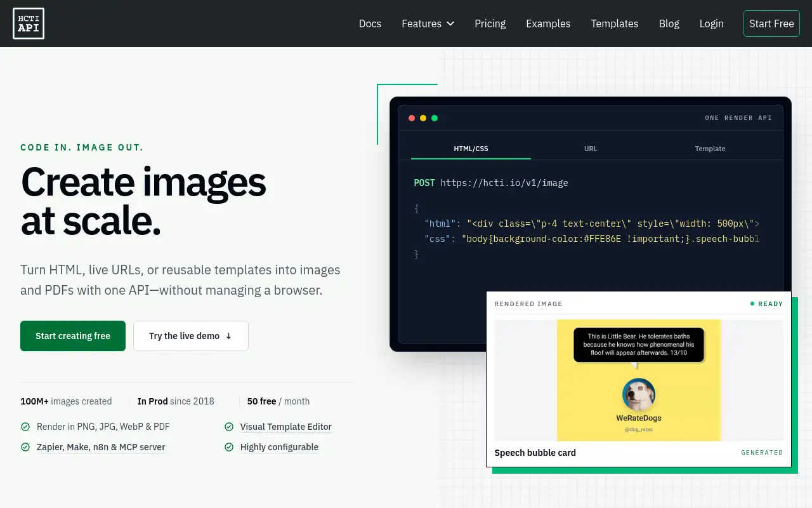Open the Examples page
Image resolution: width=812 pixels, height=508 pixels.
[x=548, y=23]
